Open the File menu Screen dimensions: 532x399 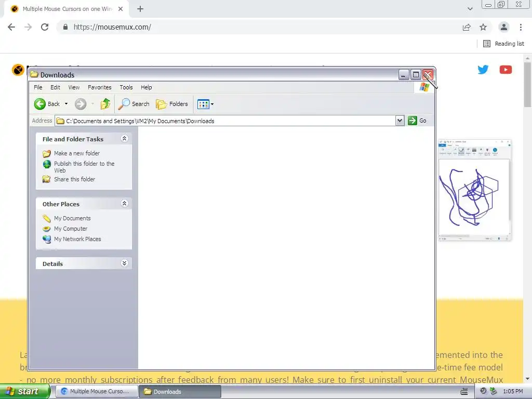click(38, 87)
